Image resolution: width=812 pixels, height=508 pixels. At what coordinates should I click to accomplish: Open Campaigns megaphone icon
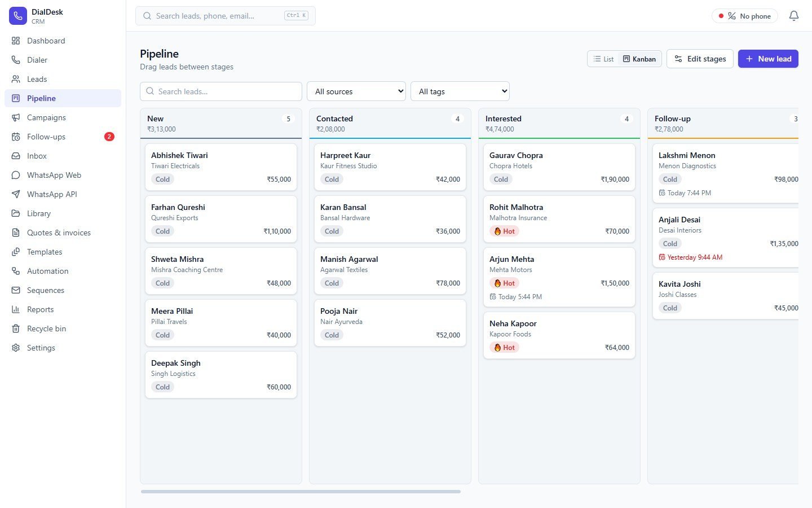[16, 117]
